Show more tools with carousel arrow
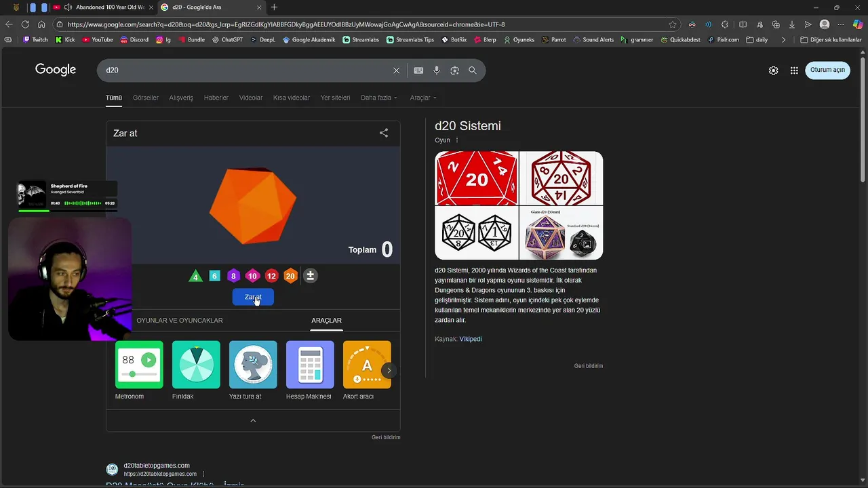The image size is (868, 488). 389,370
